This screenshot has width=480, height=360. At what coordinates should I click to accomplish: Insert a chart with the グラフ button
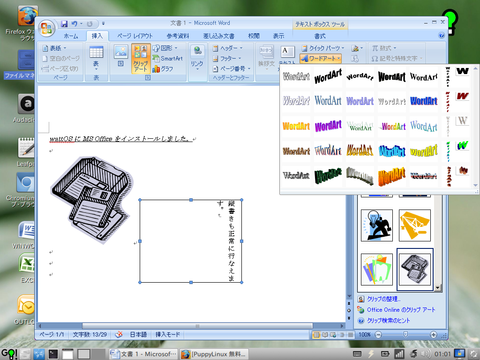163,69
